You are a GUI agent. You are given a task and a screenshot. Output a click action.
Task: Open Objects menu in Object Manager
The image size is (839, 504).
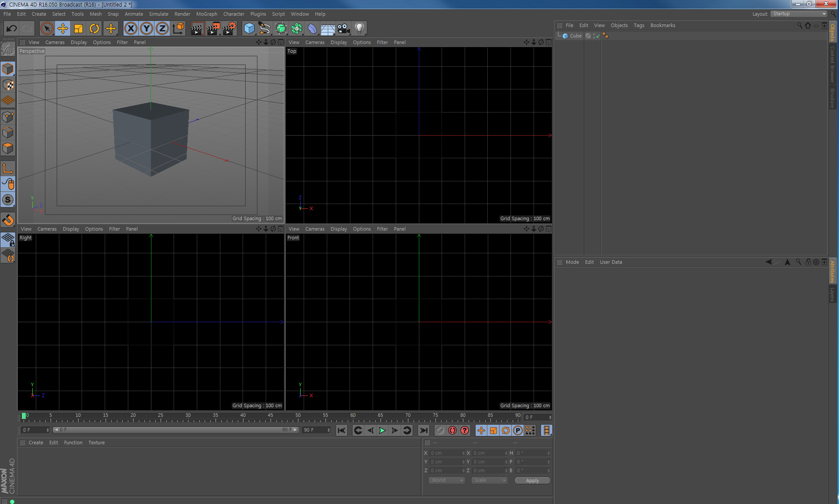[x=619, y=25]
